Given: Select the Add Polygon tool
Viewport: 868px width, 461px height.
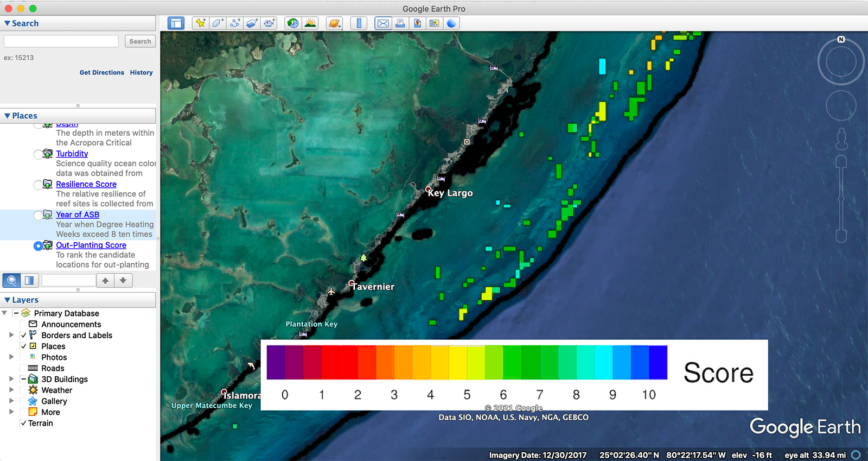Looking at the screenshot, I should click(218, 23).
